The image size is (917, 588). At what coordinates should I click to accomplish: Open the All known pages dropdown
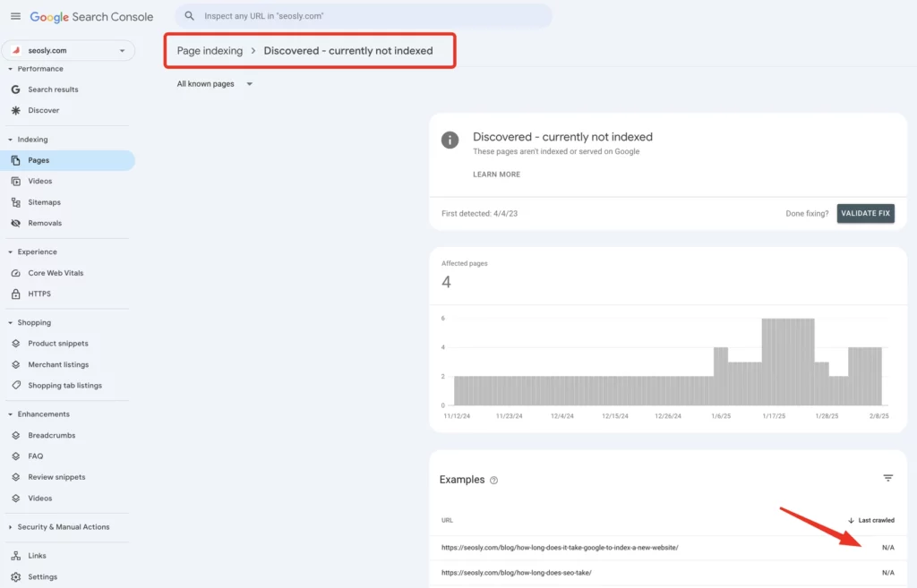pyautogui.click(x=213, y=83)
